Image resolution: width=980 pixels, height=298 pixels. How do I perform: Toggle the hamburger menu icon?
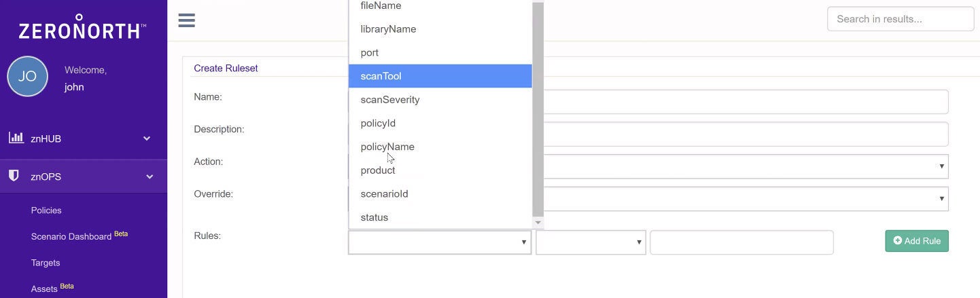[x=187, y=20]
